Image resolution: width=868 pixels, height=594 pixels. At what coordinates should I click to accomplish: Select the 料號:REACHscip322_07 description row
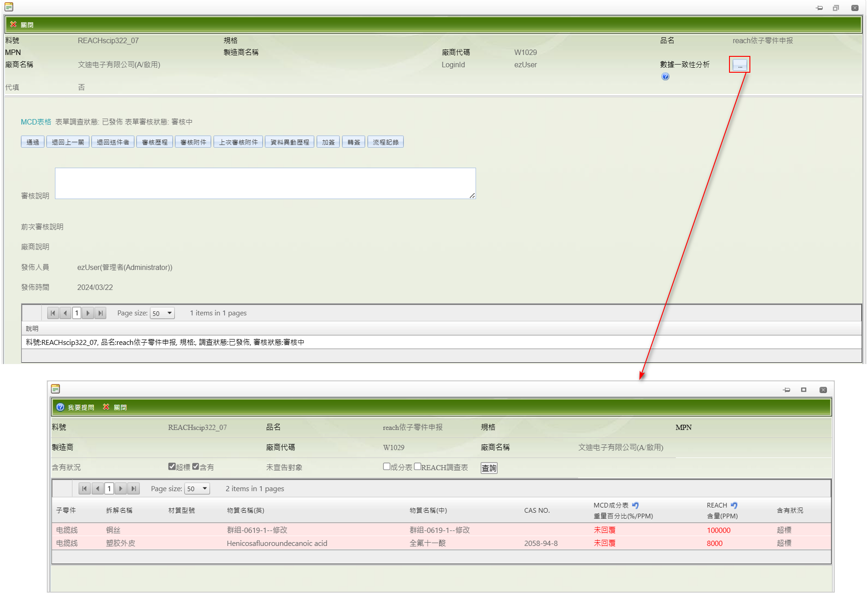pos(441,342)
